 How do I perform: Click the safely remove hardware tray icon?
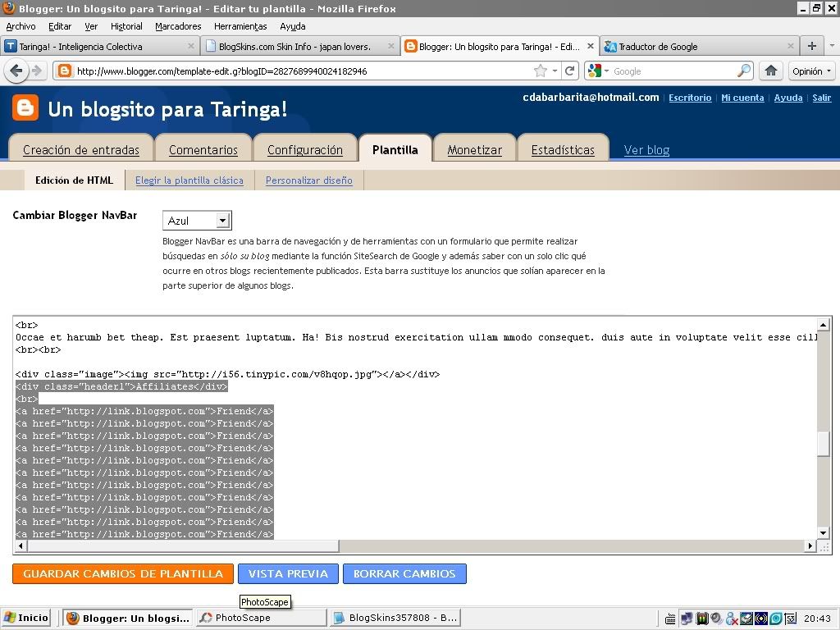point(746,619)
